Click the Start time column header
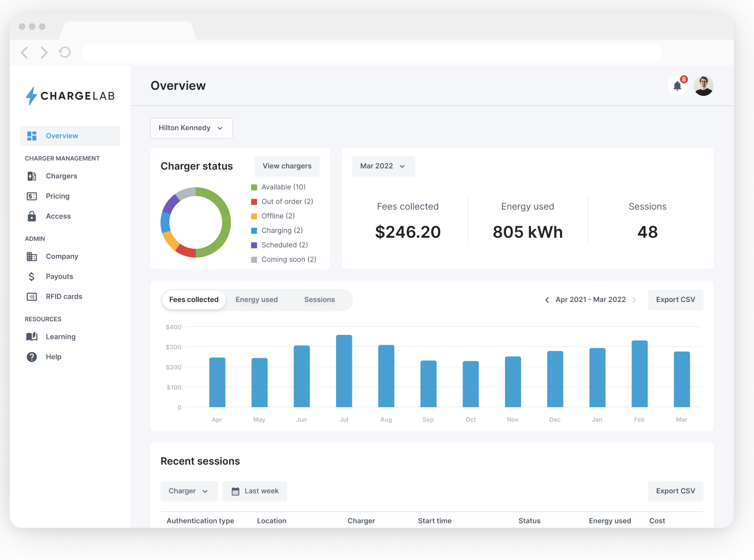Viewport: 754px width, 560px height. coord(435,521)
